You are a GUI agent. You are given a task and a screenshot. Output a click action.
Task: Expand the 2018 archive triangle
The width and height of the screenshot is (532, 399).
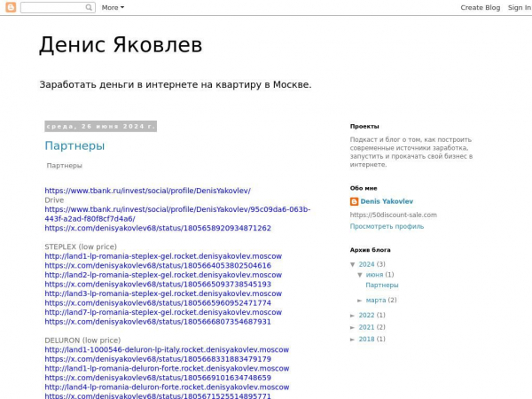coord(353,340)
